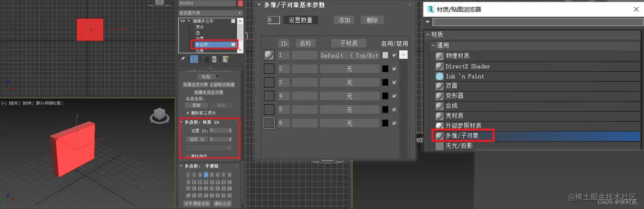The image size is (644, 209).
Task: Toggle 清除选择 checkbox
Action: tap(188, 156)
